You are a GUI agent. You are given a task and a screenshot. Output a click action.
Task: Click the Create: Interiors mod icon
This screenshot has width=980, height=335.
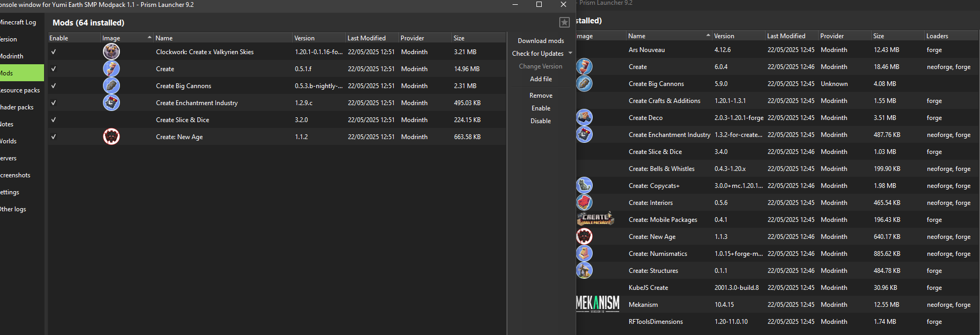pos(584,202)
